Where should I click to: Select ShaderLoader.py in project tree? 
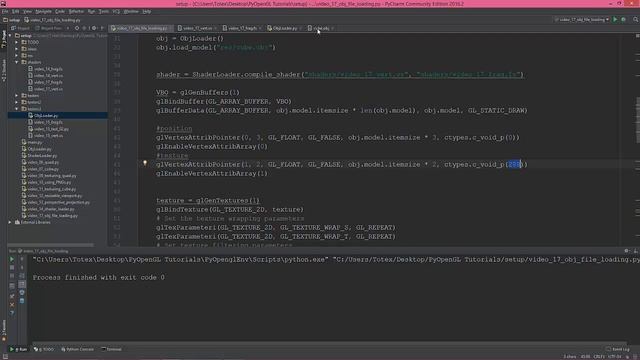click(x=39, y=156)
